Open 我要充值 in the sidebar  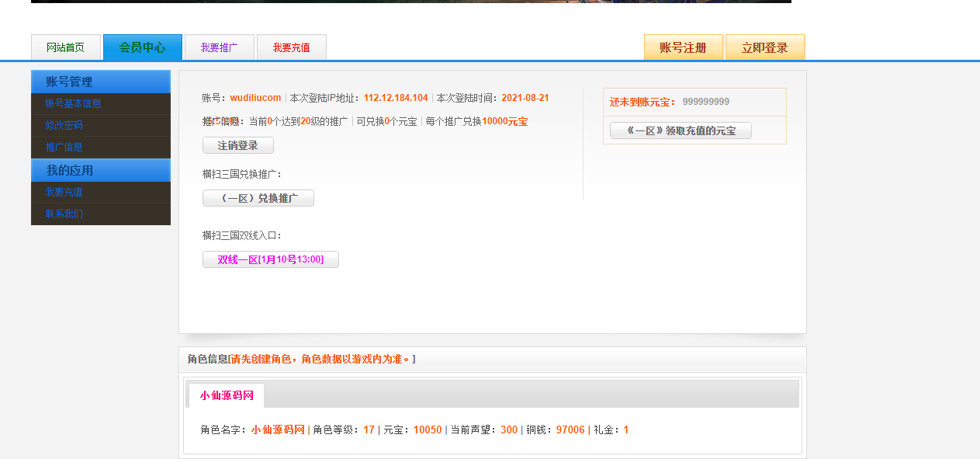pos(64,192)
